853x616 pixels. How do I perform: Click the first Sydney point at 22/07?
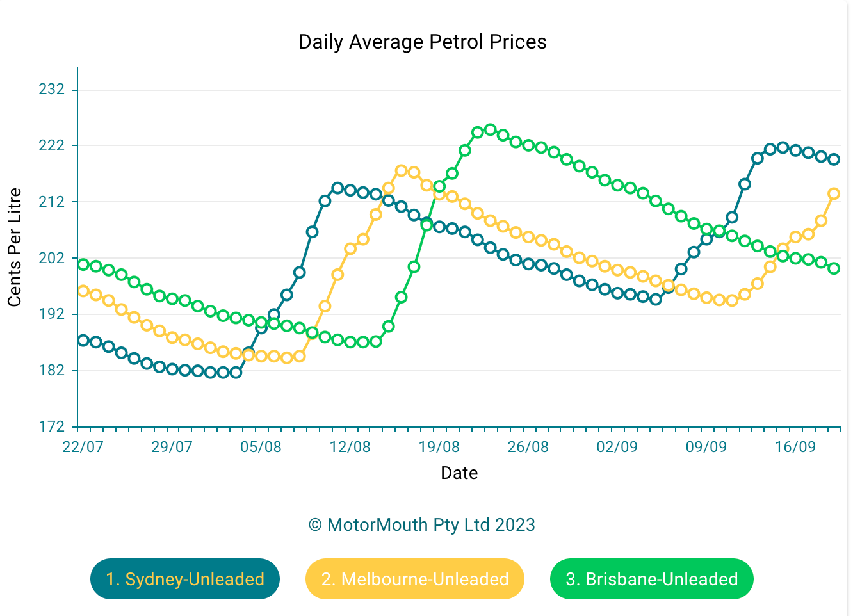click(x=83, y=340)
